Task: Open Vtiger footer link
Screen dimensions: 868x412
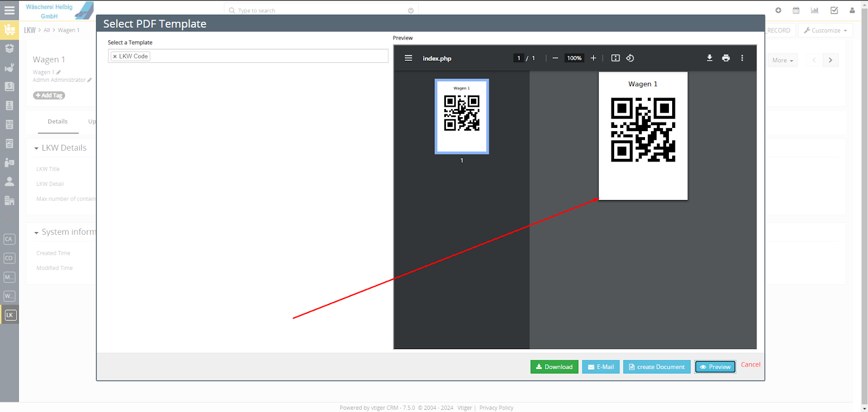Action: (464, 408)
